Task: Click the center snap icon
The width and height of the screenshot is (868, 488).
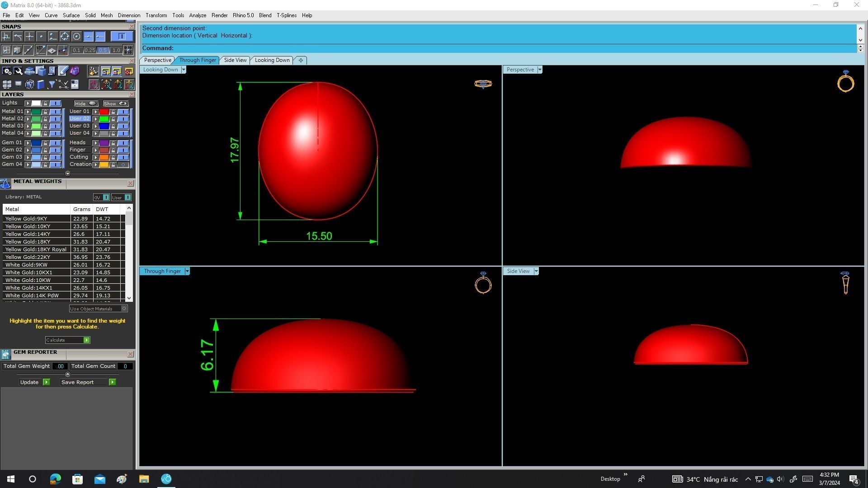Action: pyautogui.click(x=76, y=36)
